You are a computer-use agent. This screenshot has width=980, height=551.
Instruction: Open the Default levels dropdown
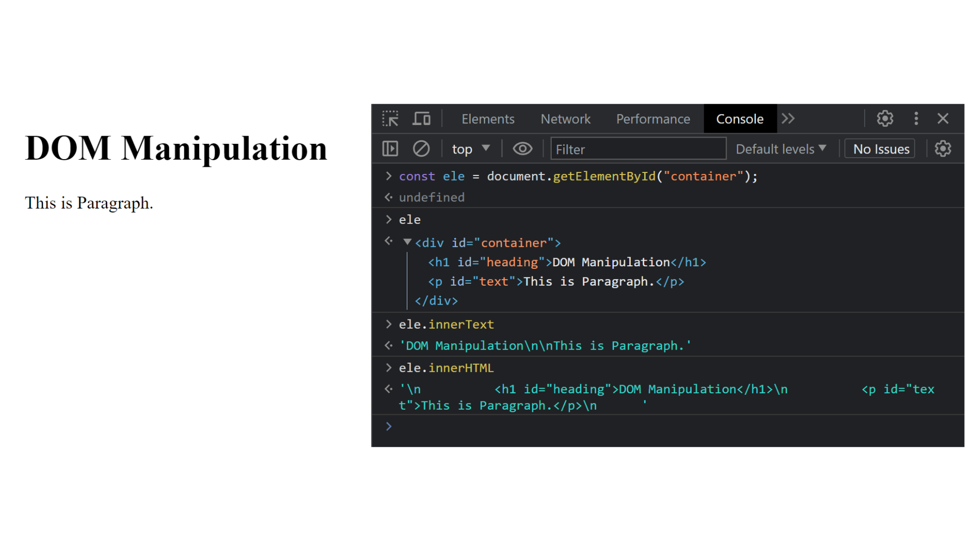click(x=781, y=148)
